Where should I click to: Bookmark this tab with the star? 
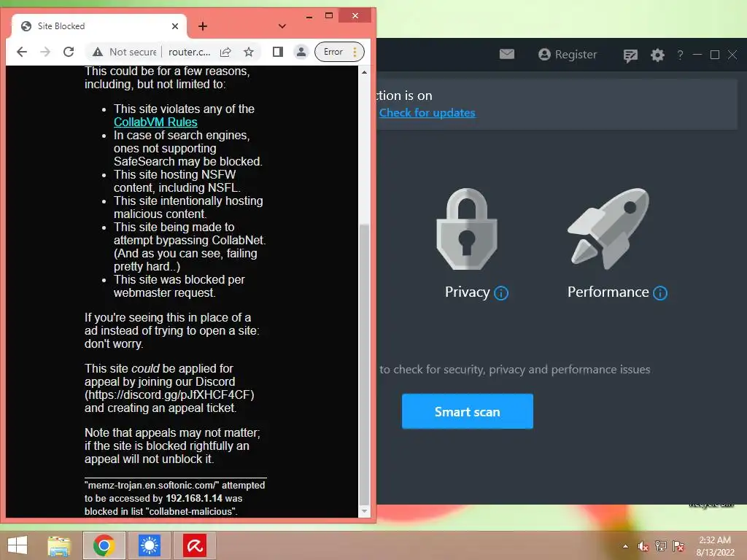(x=249, y=52)
